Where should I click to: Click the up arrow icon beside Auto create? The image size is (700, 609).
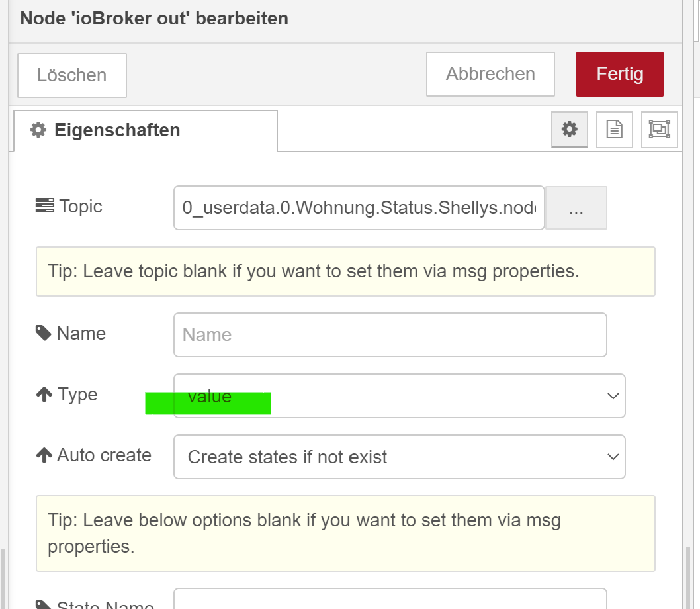(x=44, y=455)
